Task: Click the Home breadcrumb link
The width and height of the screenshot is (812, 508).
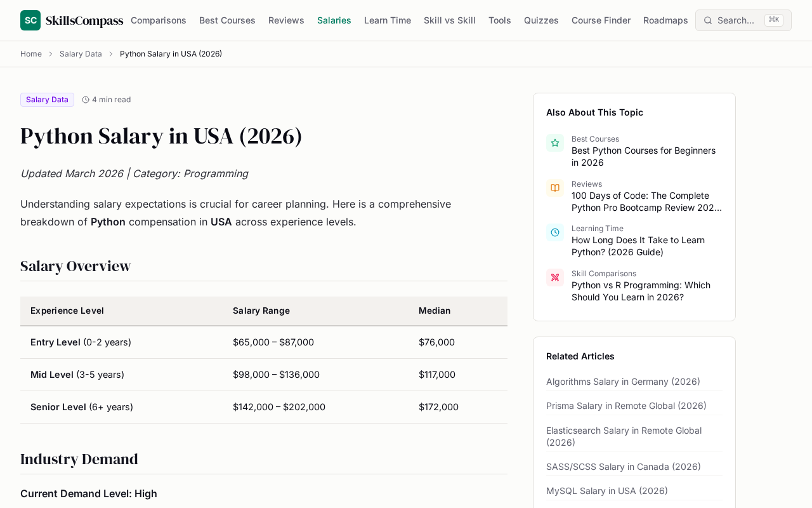Action: tap(31, 54)
